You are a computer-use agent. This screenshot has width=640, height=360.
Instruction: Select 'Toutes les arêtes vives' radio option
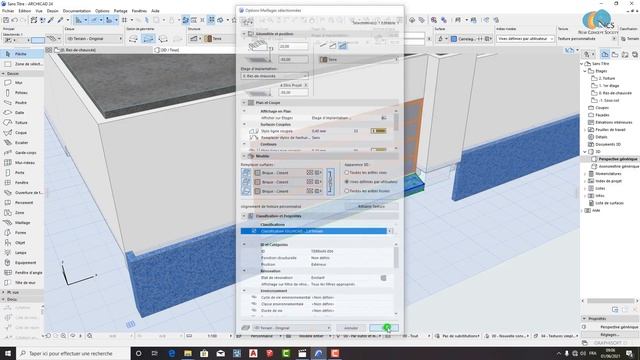(x=347, y=173)
